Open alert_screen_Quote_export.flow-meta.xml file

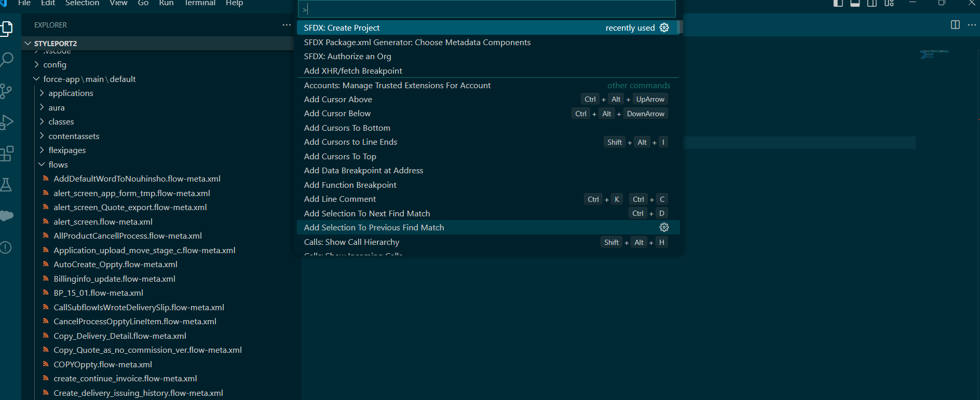[x=130, y=207]
